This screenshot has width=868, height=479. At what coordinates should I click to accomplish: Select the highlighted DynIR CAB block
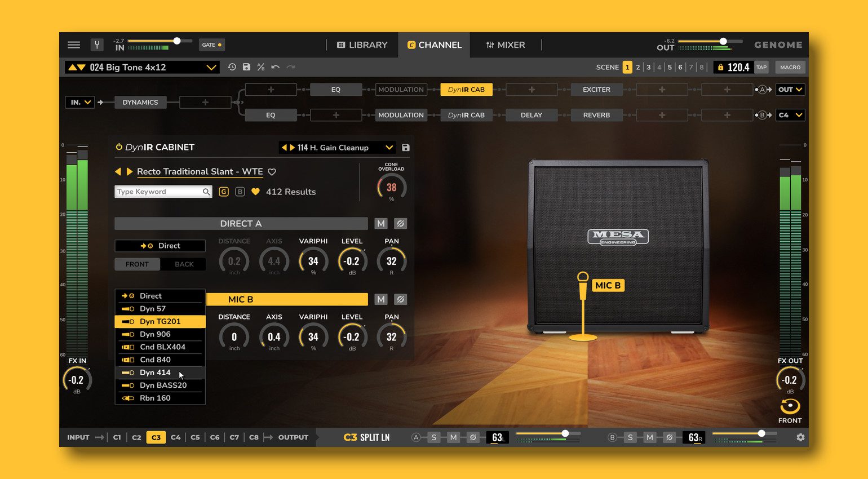(466, 90)
